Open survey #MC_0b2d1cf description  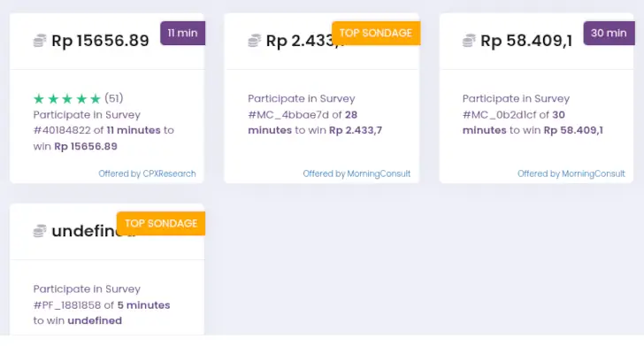click(x=533, y=115)
